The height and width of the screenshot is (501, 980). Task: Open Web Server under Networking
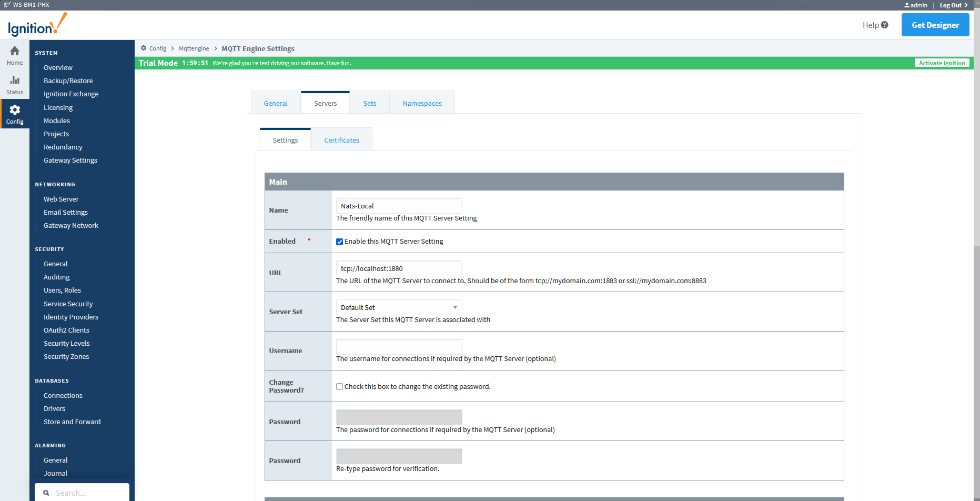click(61, 199)
